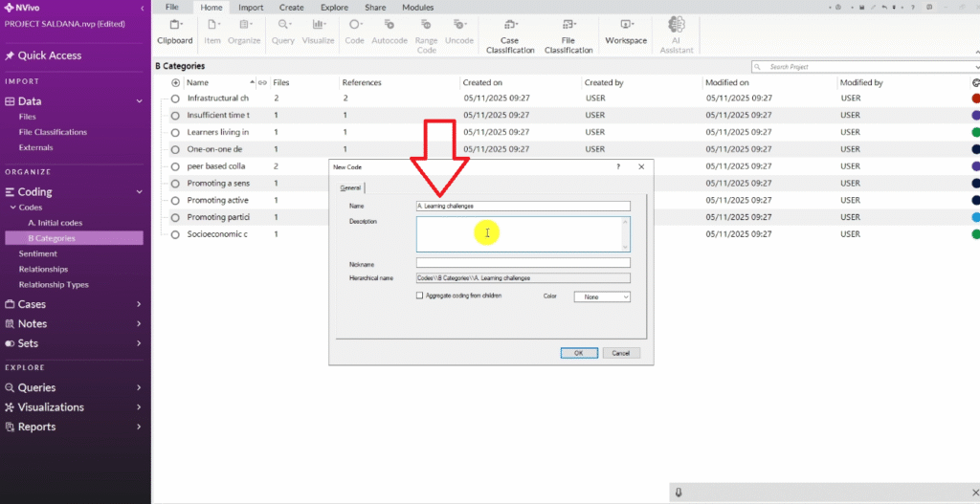Open the Workspace ribbon menu
Image resolution: width=980 pixels, height=504 pixels.
pos(626,31)
